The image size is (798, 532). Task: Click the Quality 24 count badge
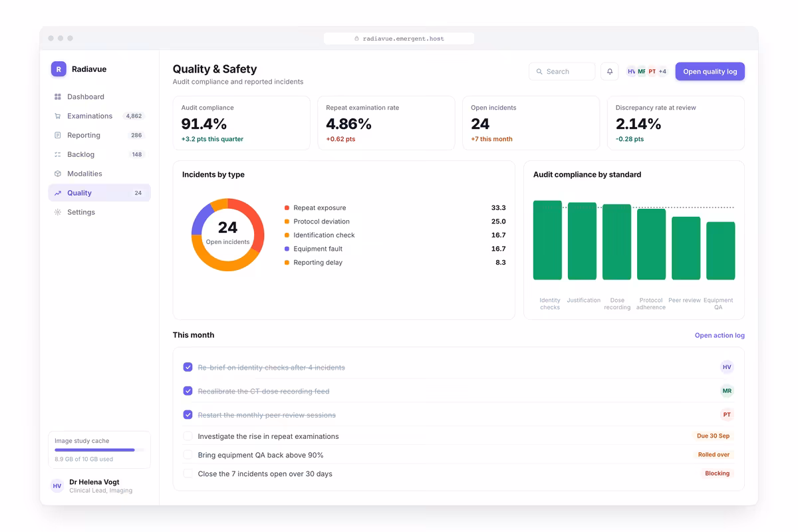point(138,193)
